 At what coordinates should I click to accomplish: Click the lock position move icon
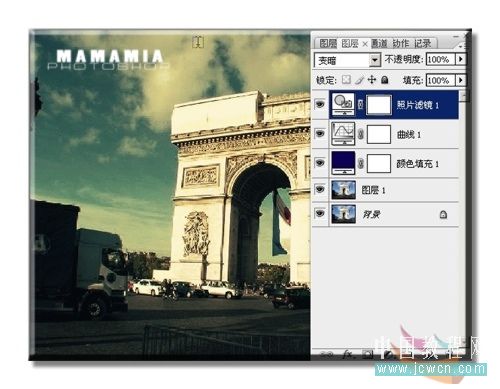372,80
